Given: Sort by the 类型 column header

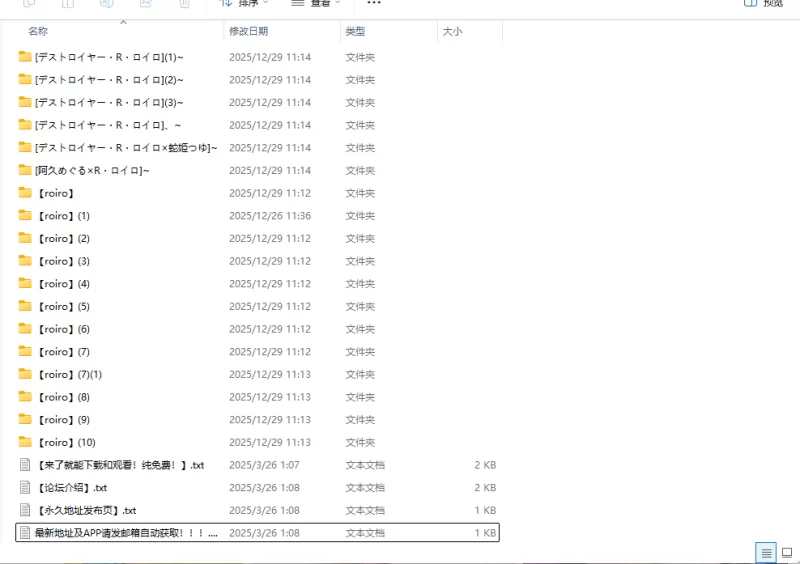Looking at the screenshot, I should pos(355,31).
